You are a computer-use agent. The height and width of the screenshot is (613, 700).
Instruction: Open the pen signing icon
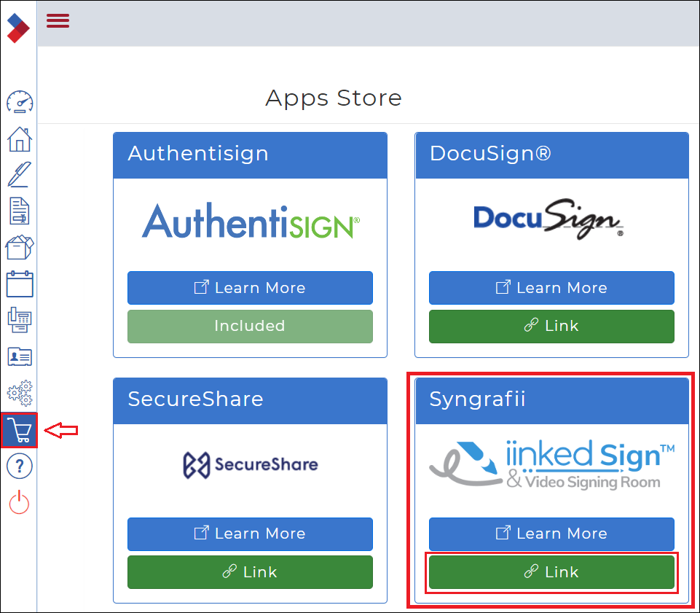coord(20,175)
